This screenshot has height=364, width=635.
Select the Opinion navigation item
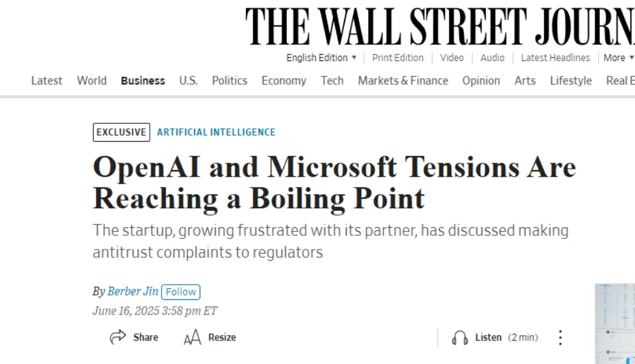click(x=481, y=81)
